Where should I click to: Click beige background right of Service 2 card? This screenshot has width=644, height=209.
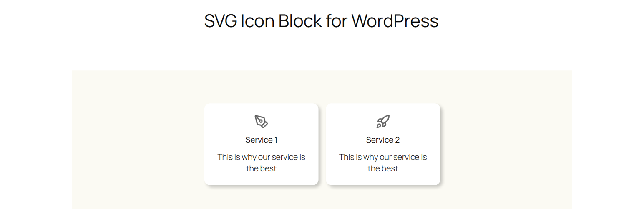pyautogui.click(x=505, y=142)
